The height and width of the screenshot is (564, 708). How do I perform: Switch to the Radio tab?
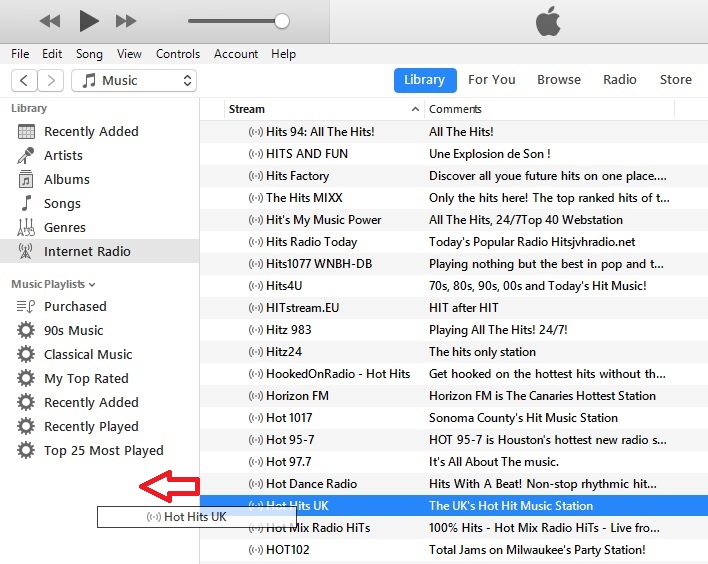coord(620,79)
